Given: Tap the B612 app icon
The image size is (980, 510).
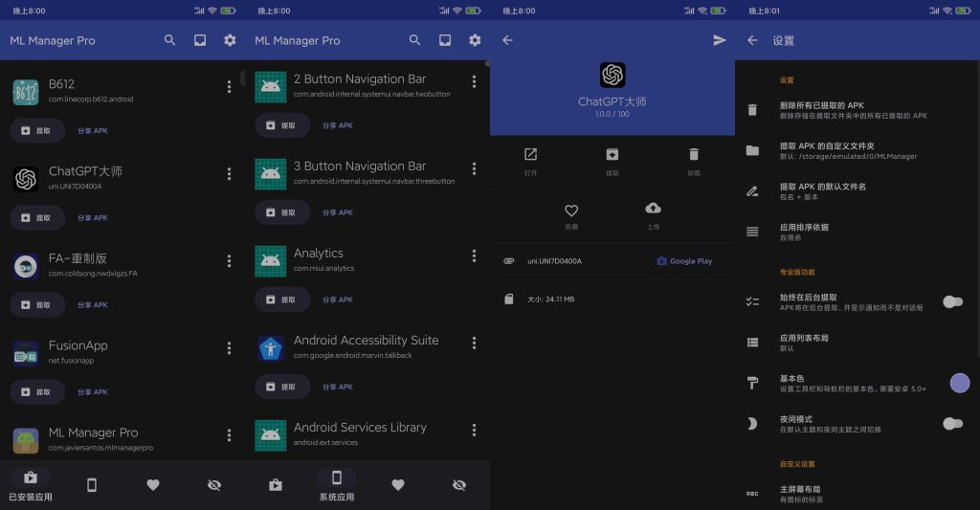Looking at the screenshot, I should coord(26,93).
